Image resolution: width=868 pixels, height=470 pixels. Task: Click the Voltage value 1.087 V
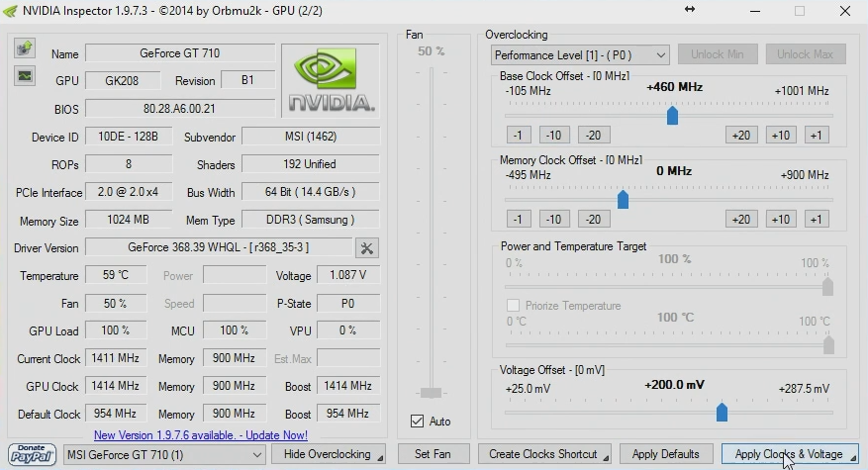click(x=348, y=275)
